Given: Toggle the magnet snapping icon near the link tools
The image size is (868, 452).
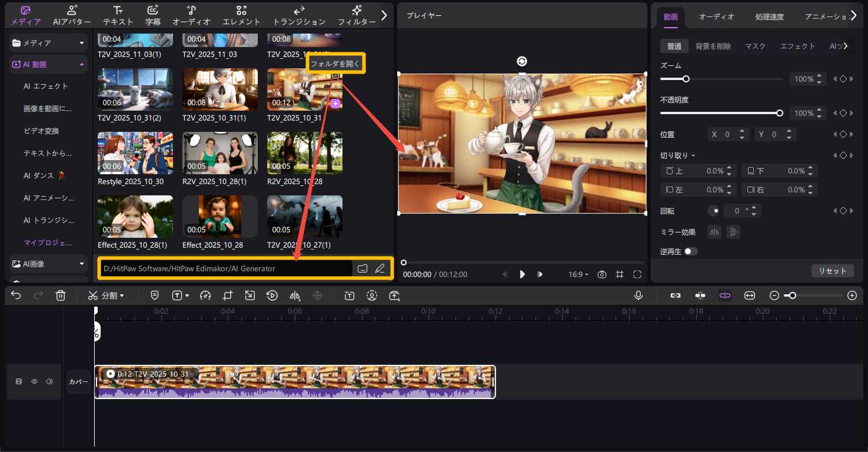Looking at the screenshot, I should (700, 295).
